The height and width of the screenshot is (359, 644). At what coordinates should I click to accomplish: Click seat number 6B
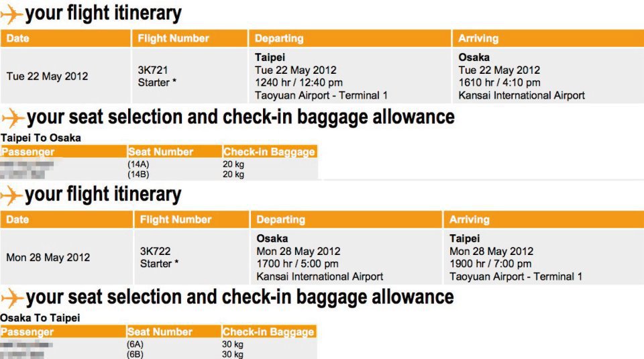pyautogui.click(x=135, y=354)
